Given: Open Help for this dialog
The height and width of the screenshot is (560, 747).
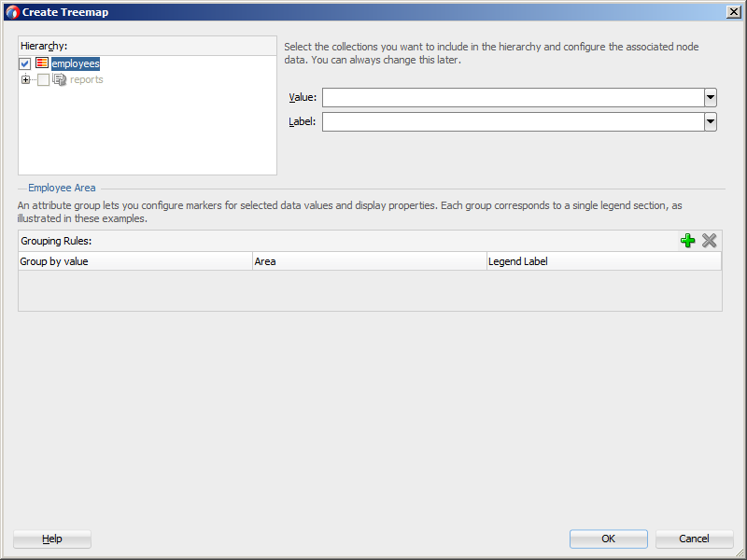Looking at the screenshot, I should pos(52,539).
